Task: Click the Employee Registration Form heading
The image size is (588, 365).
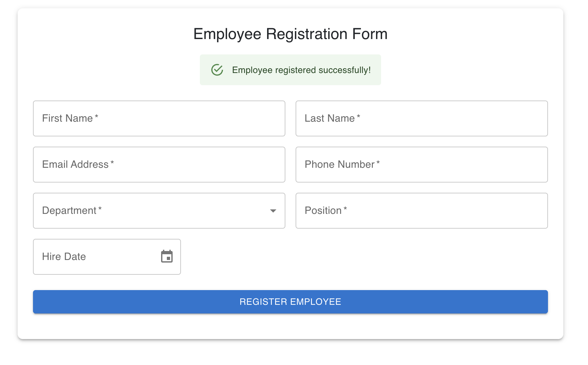Action: click(290, 34)
